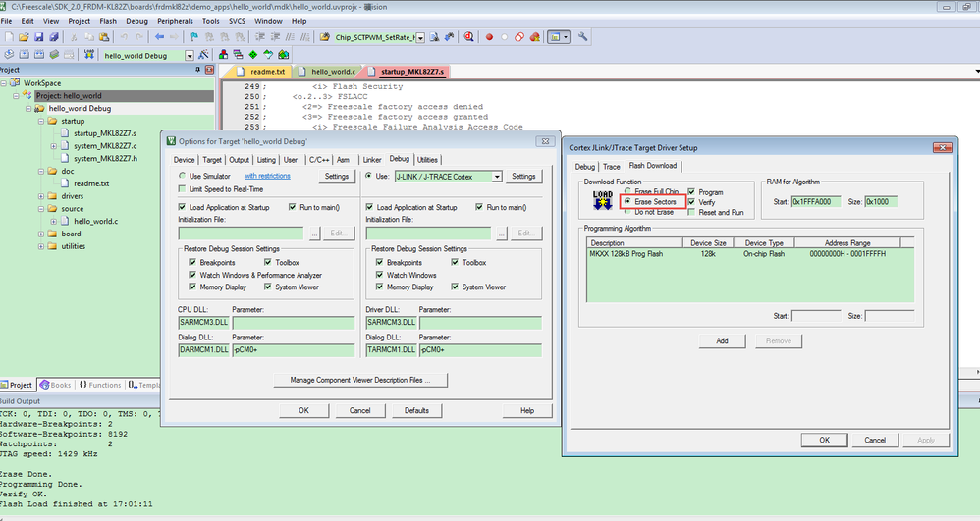The width and height of the screenshot is (980, 521).
Task: Open J-LINK driver Settings button
Action: click(x=523, y=177)
